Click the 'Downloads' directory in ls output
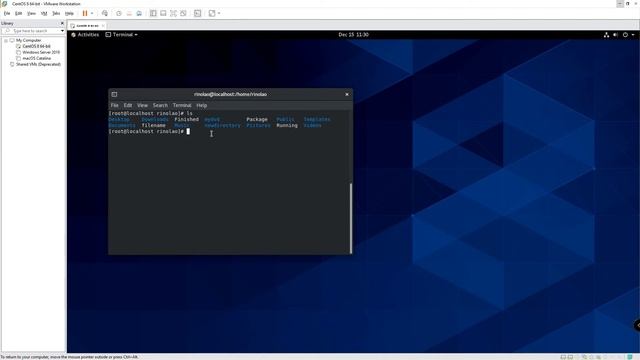Viewport: 640px width, 360px height. pyautogui.click(x=155, y=119)
